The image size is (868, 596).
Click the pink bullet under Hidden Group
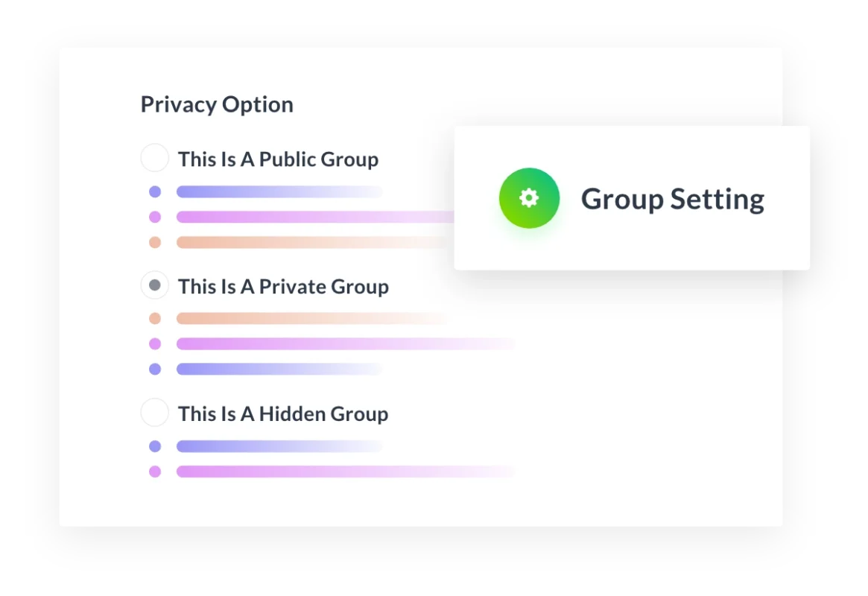pyautogui.click(x=155, y=472)
